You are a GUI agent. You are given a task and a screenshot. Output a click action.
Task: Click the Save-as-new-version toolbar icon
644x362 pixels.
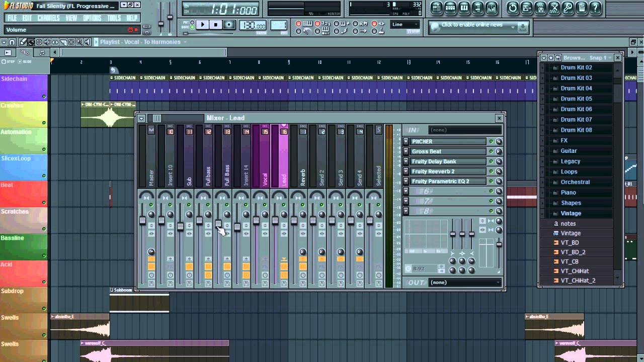point(526,8)
